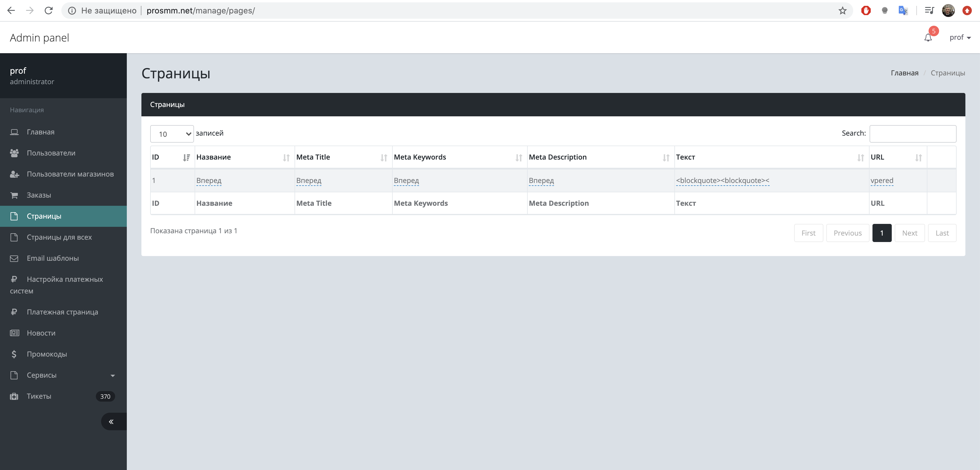Click the Next pagination button
This screenshot has height=470, width=980.
pos(909,233)
